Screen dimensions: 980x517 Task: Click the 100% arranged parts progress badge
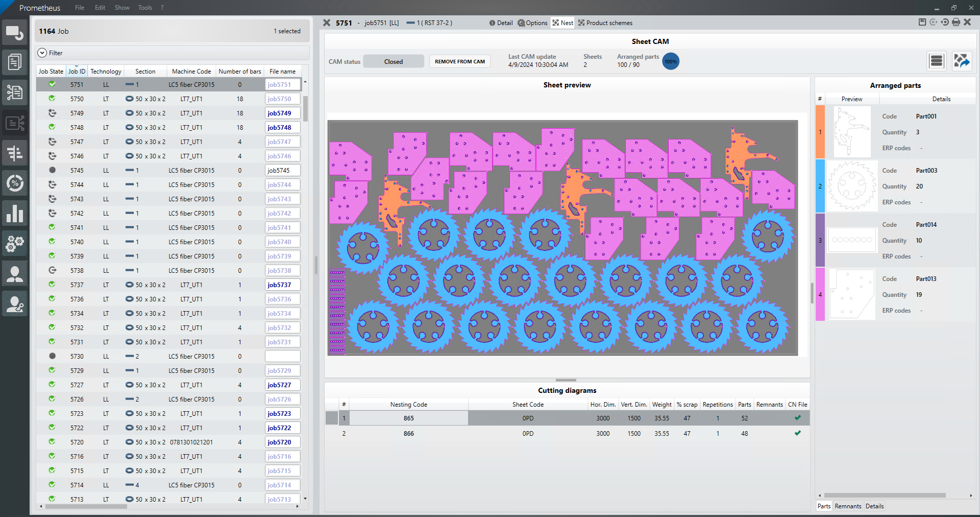pyautogui.click(x=670, y=61)
